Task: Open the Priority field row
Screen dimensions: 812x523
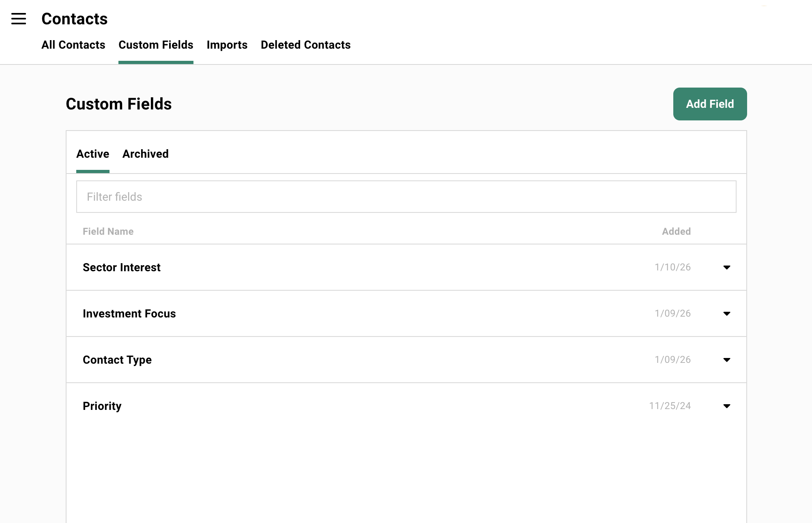Action: pos(102,406)
